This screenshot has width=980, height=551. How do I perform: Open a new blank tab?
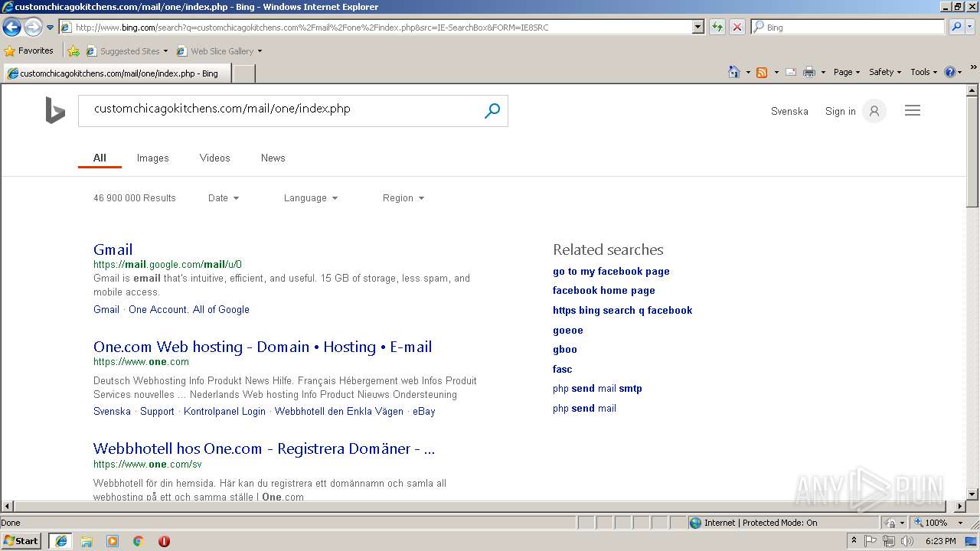point(243,73)
